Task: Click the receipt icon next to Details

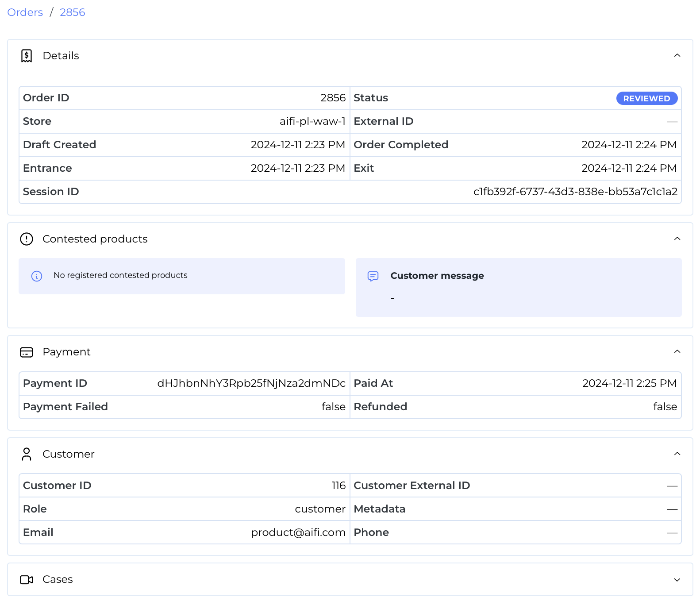Action: point(27,56)
